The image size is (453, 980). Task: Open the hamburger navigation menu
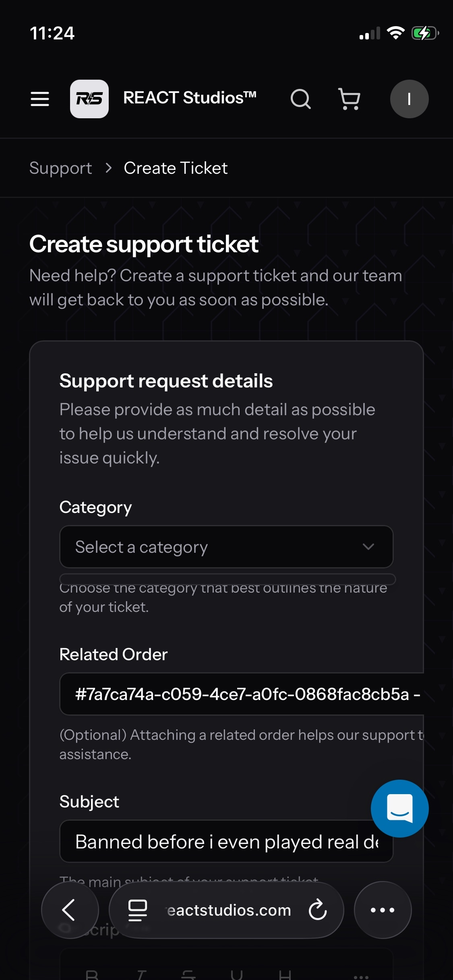[x=40, y=99]
